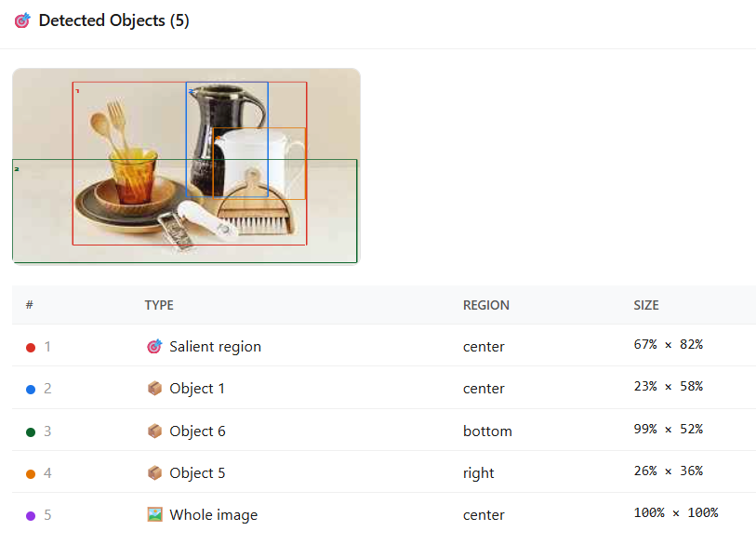Select the green dot indicator for Object 6
Image resolution: width=756 pixels, height=544 pixels.
[30, 430]
